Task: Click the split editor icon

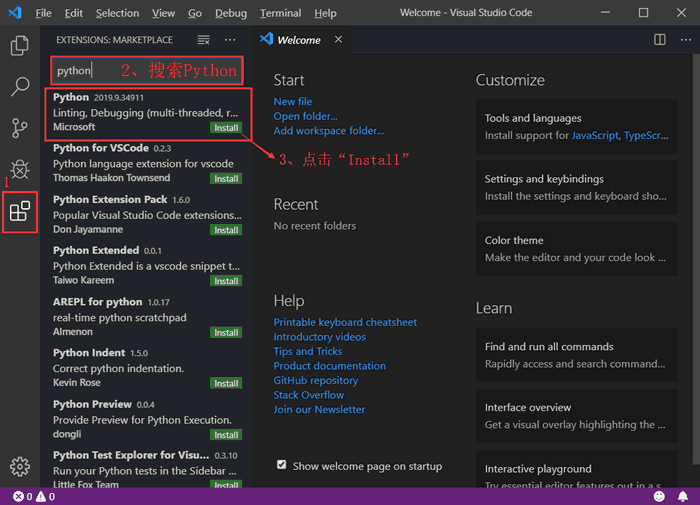Action: (x=659, y=40)
